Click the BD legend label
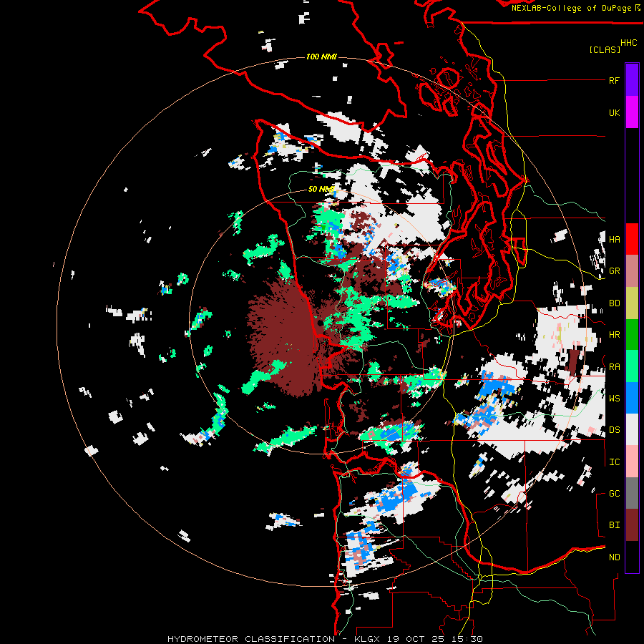644x644 pixels. pos(614,303)
